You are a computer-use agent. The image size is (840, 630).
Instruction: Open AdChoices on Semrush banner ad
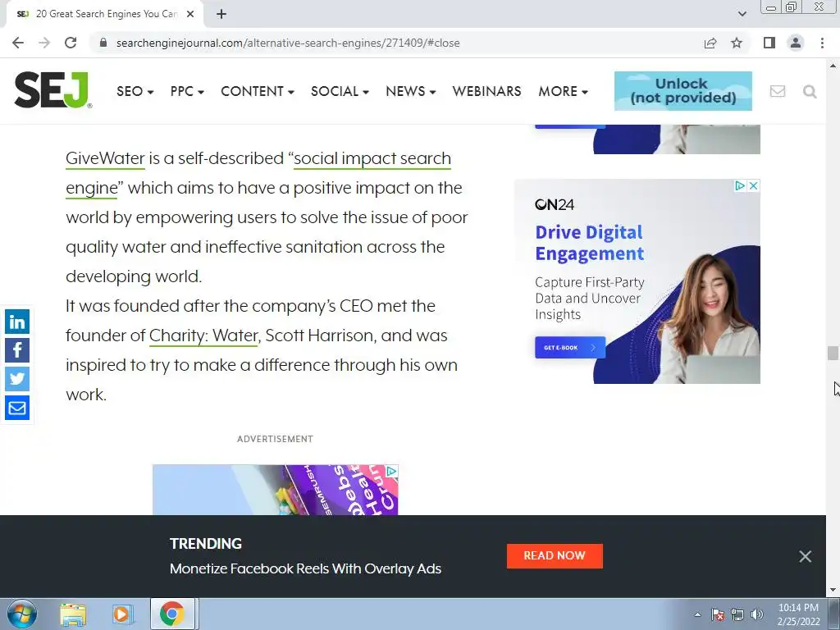coord(391,471)
